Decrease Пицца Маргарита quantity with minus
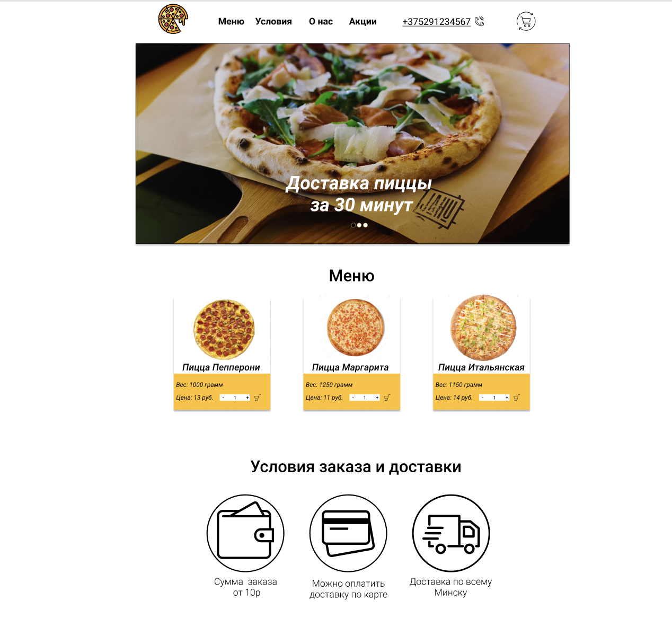 click(x=353, y=398)
